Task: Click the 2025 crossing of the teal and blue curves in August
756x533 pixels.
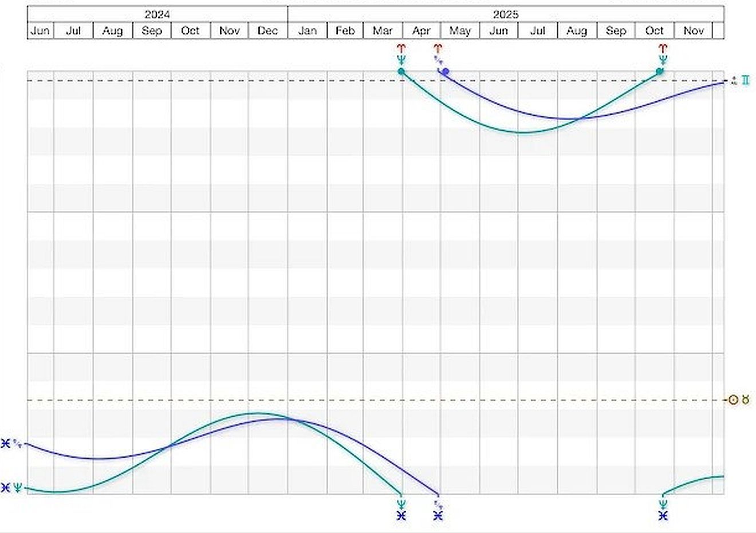Action: pyautogui.click(x=580, y=119)
